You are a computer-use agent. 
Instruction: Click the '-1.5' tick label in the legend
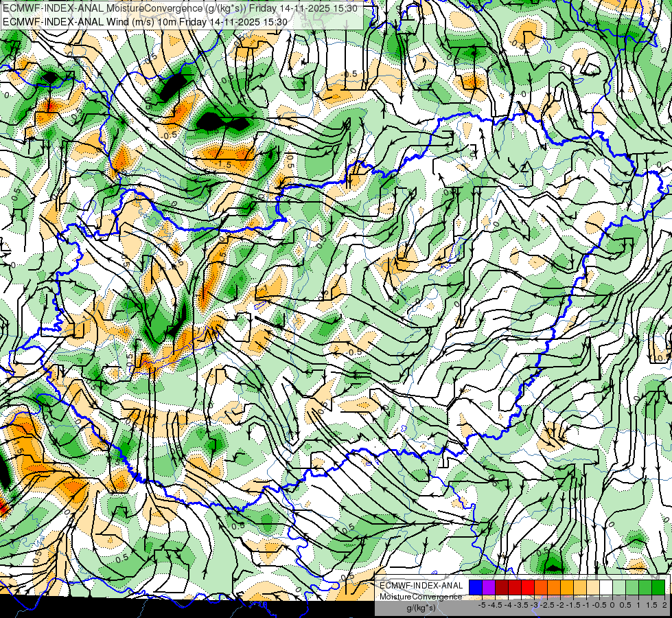coord(573,605)
